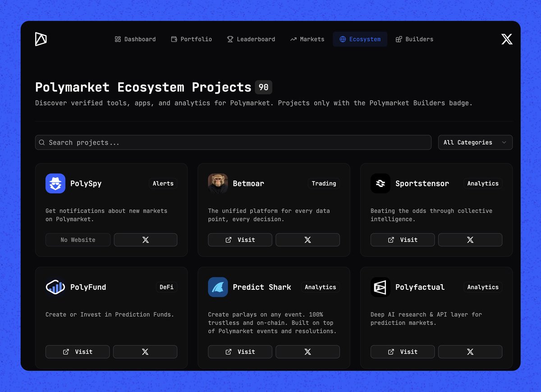Click the PolySpy project logo
The width and height of the screenshot is (541, 392).
(x=55, y=183)
